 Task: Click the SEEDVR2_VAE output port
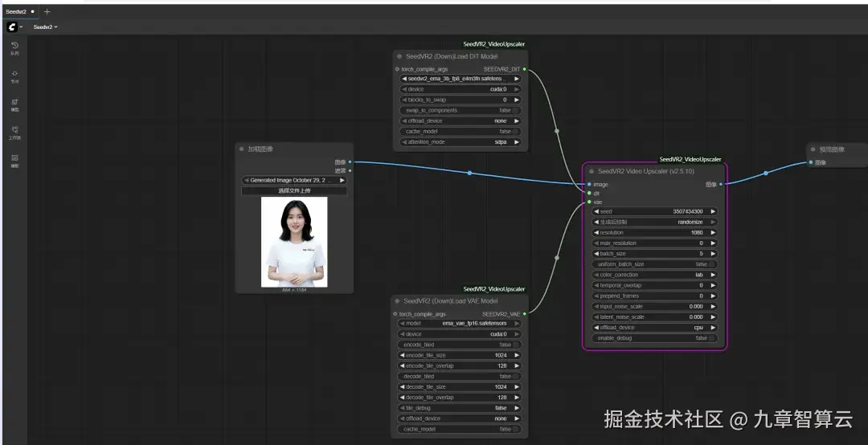click(x=524, y=314)
